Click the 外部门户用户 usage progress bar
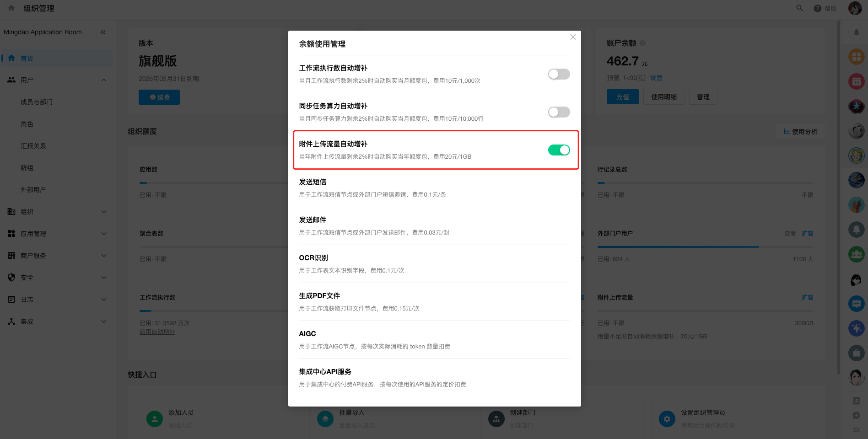The height and width of the screenshot is (439, 868). 706,247
